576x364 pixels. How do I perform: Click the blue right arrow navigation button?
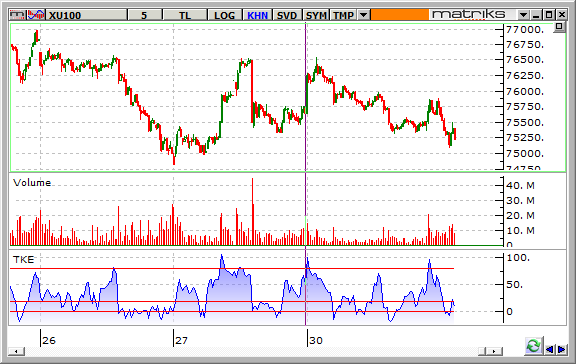point(562,349)
